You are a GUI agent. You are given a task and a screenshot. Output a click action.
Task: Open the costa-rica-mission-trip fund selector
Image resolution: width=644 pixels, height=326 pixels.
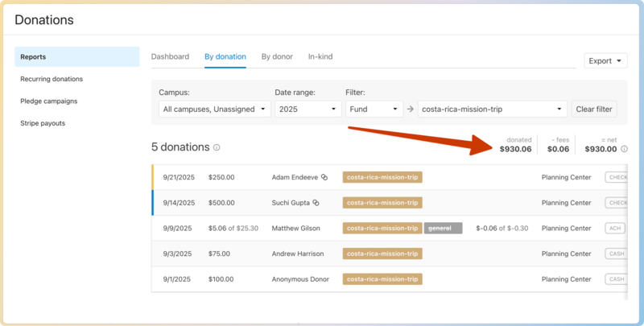click(x=493, y=109)
